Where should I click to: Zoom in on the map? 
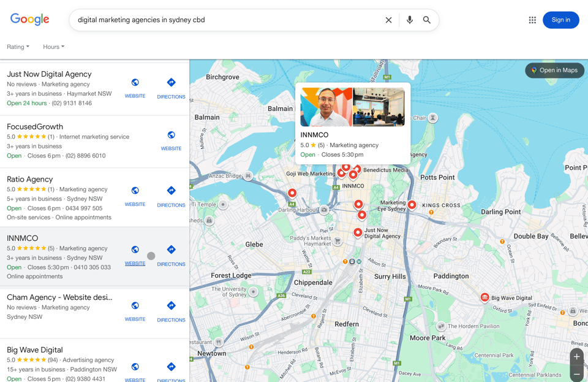[x=577, y=357]
